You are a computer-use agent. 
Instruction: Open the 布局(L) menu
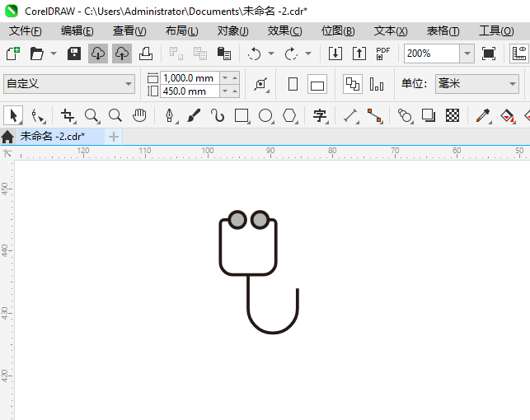click(x=182, y=31)
